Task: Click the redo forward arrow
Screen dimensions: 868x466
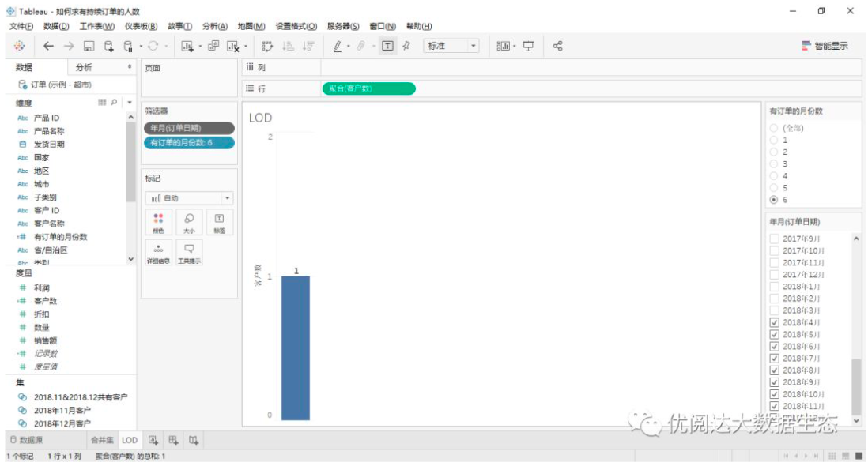Action: tap(69, 46)
